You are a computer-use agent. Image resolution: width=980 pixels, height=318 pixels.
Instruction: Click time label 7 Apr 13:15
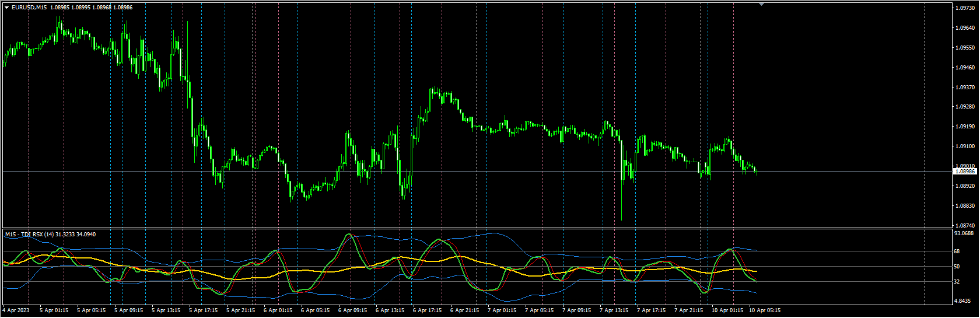point(614,310)
